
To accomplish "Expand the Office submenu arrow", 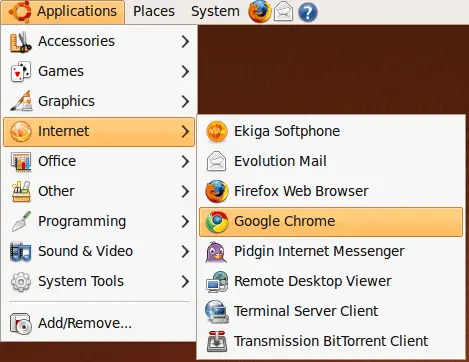I will (185, 161).
